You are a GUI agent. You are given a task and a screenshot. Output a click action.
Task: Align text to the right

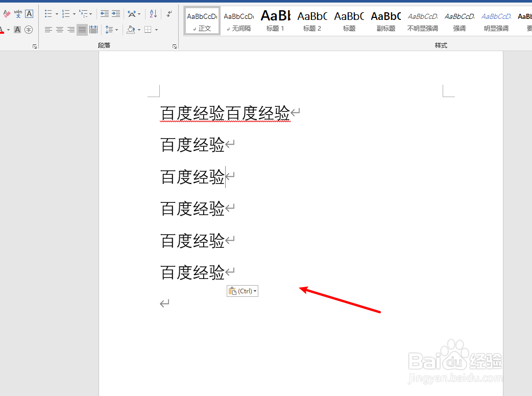[71, 30]
